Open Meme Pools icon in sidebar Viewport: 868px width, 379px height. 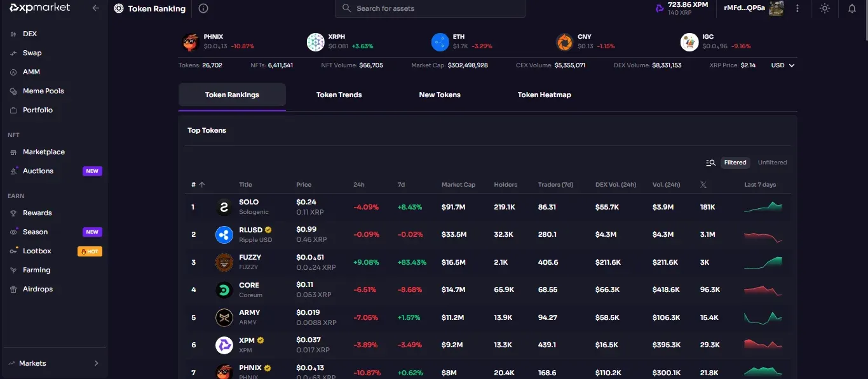[13, 91]
